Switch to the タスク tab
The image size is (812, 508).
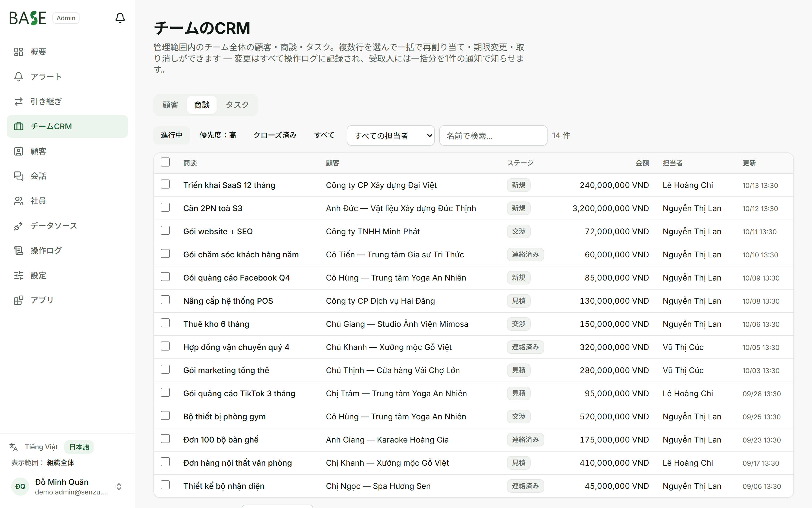[x=237, y=105]
